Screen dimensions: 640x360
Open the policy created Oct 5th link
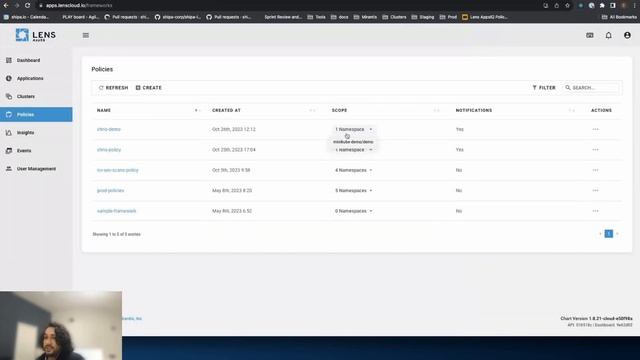118,170
